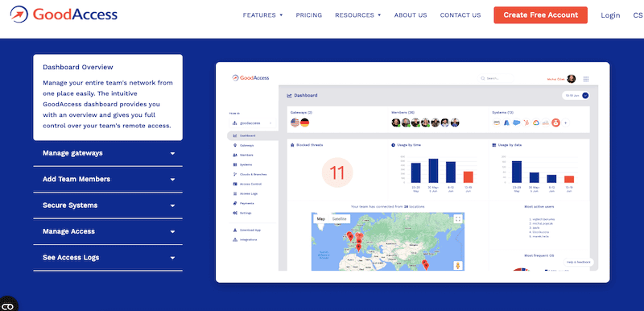Go to About Us page

pyautogui.click(x=411, y=15)
